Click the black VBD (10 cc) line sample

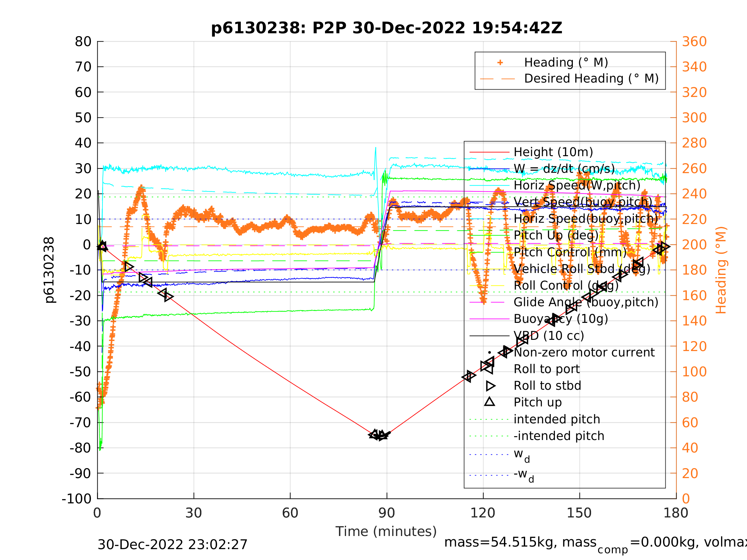click(489, 336)
